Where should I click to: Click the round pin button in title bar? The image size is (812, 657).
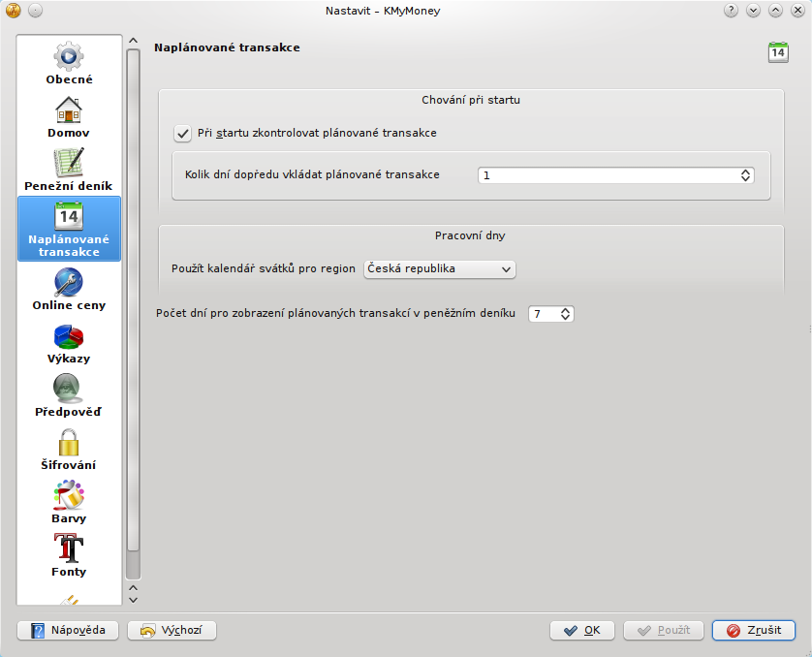click(x=35, y=11)
